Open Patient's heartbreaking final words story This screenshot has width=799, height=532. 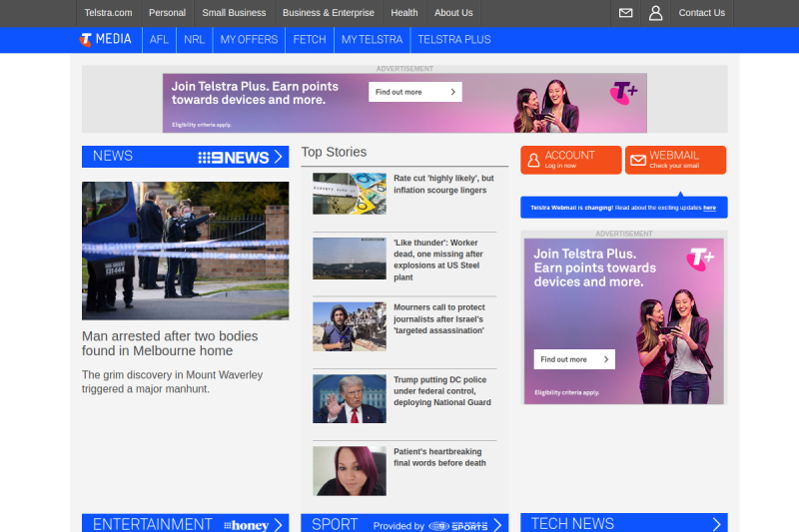(x=439, y=457)
